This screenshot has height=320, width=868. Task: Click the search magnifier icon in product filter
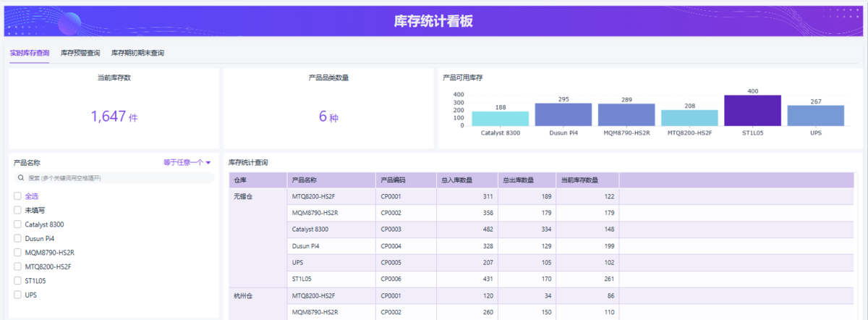pos(20,177)
